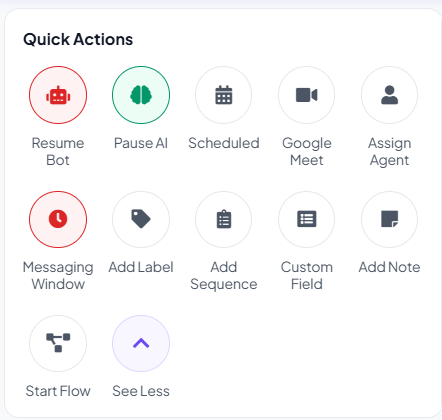Image resolution: width=442 pixels, height=420 pixels.
Task: Select the Pause AI text label
Action: pos(141,143)
